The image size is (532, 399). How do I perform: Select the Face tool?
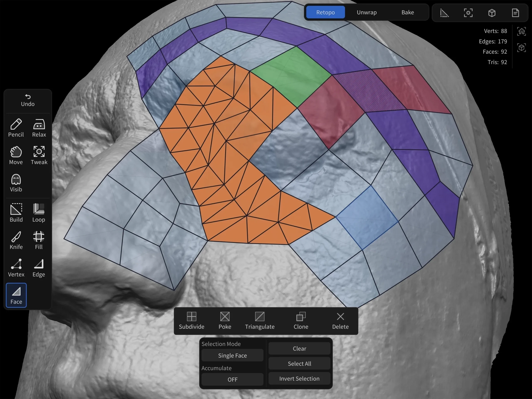(16, 295)
